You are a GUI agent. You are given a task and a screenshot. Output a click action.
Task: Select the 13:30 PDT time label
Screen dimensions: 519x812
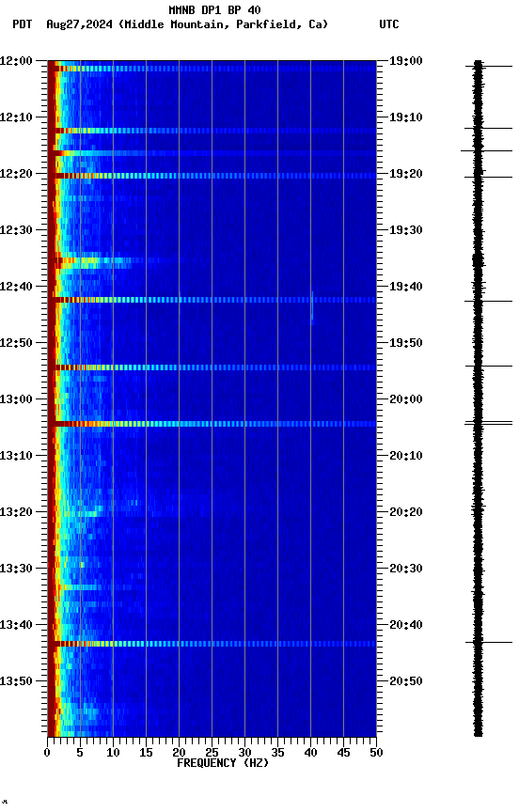16,569
